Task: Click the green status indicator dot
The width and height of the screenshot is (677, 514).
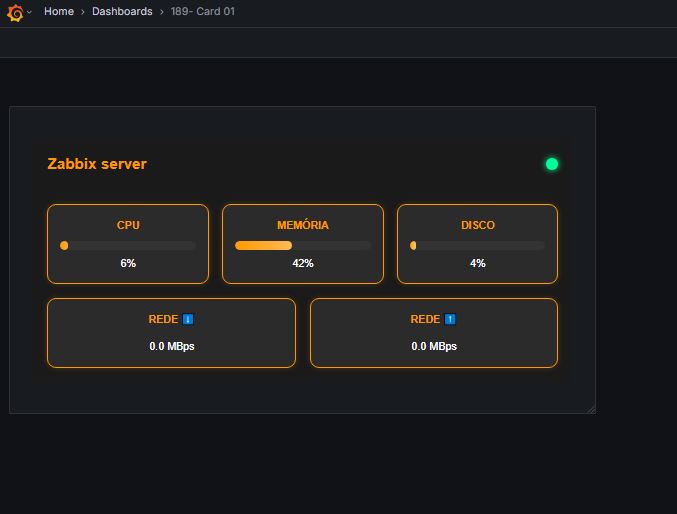Action: pos(552,164)
